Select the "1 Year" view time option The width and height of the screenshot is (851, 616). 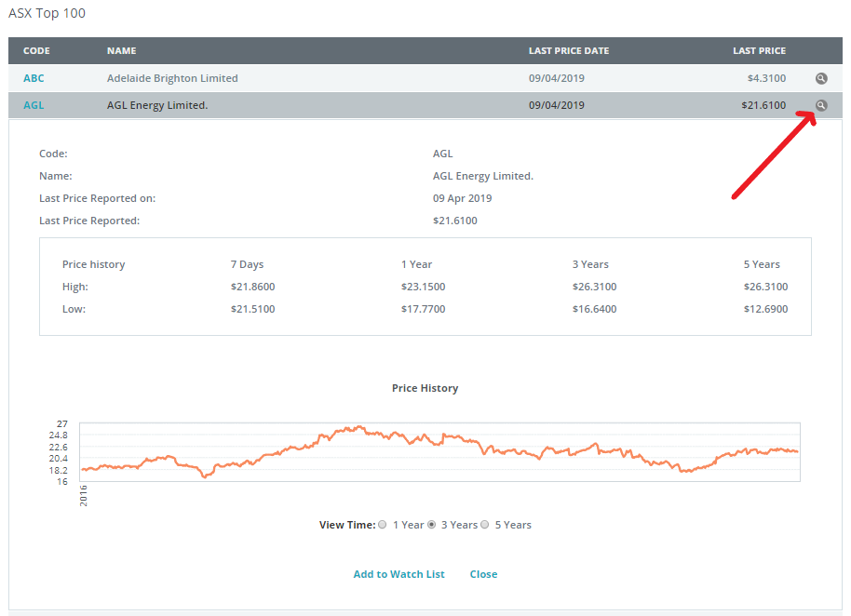[382, 524]
